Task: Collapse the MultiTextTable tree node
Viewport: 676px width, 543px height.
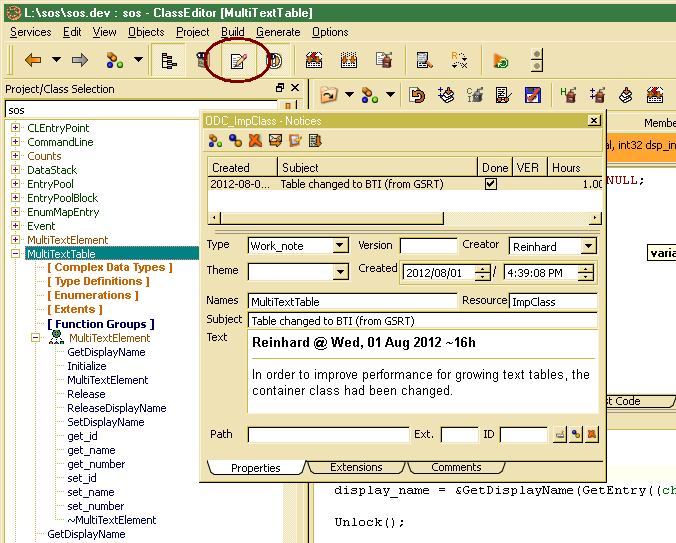Action: [x=16, y=254]
